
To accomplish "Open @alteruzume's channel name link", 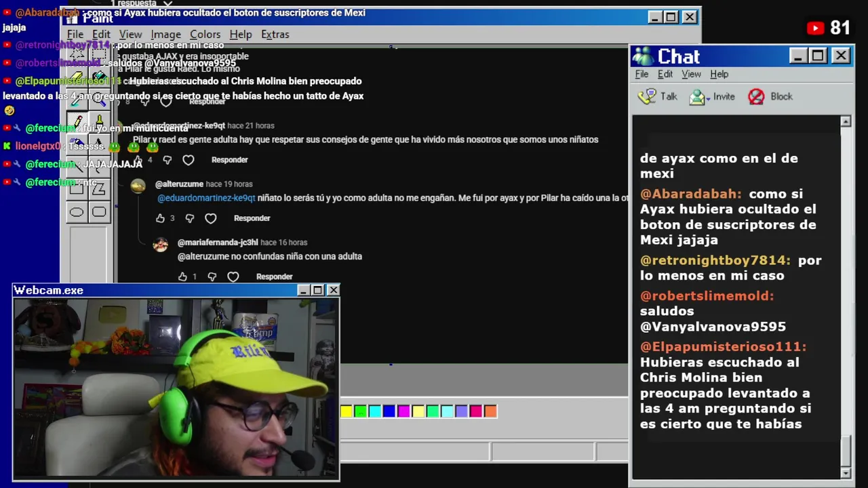I will coord(179,184).
